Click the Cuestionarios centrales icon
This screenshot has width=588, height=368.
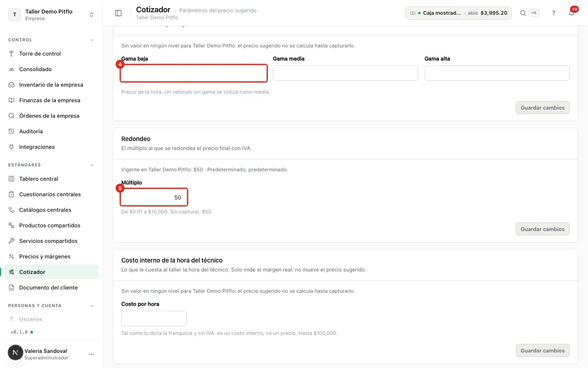(11, 194)
